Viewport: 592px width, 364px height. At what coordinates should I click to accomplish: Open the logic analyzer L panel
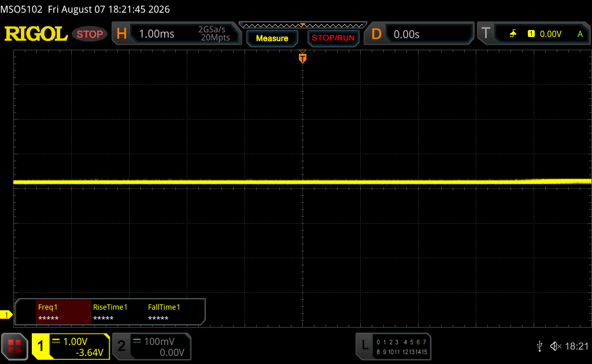click(x=393, y=346)
